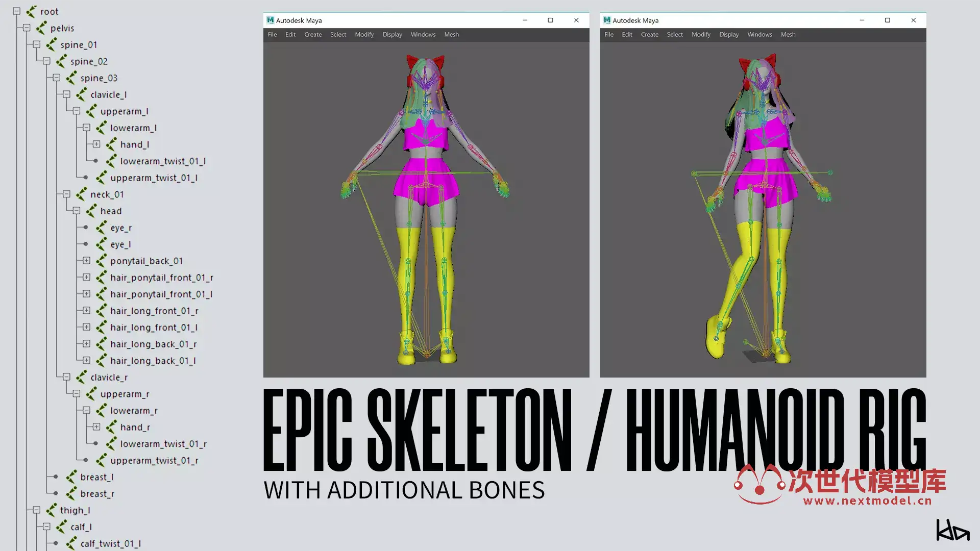Click the joint icon next to breast_l
This screenshot has width=980, height=551.
tap(71, 477)
